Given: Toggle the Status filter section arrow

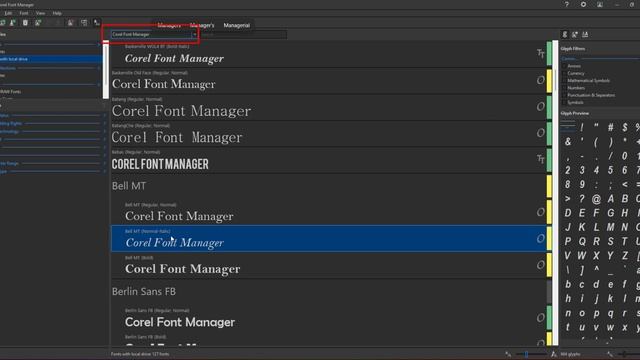Looking at the screenshot, I should [x=104, y=116].
